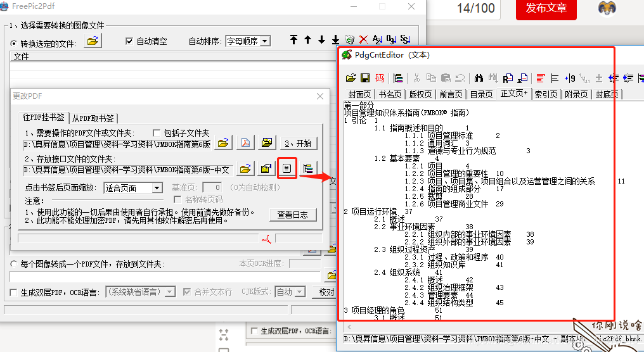
Task: Sort files alphabetically with AZ icon
Action: [377, 39]
